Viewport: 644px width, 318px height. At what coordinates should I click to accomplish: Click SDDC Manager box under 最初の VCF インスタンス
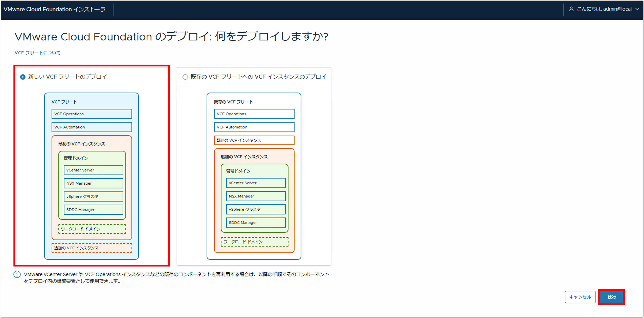[x=93, y=210]
